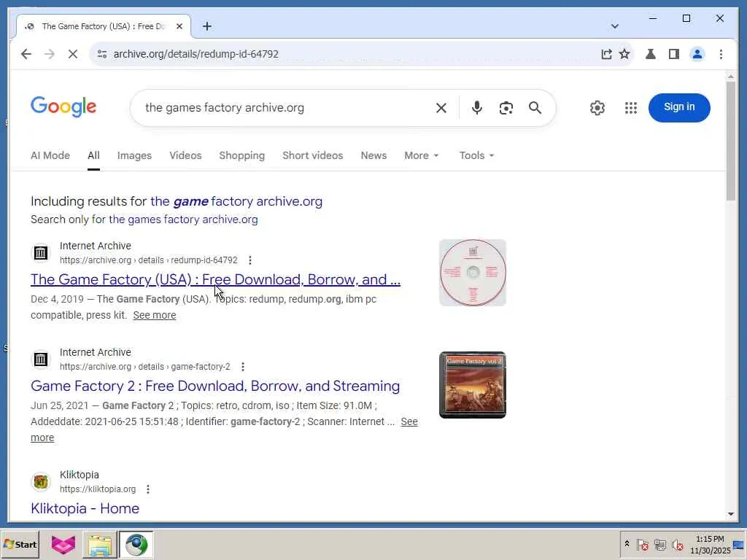Open Action Center flag tray icon
The height and width of the screenshot is (560, 747).
pos(642,545)
